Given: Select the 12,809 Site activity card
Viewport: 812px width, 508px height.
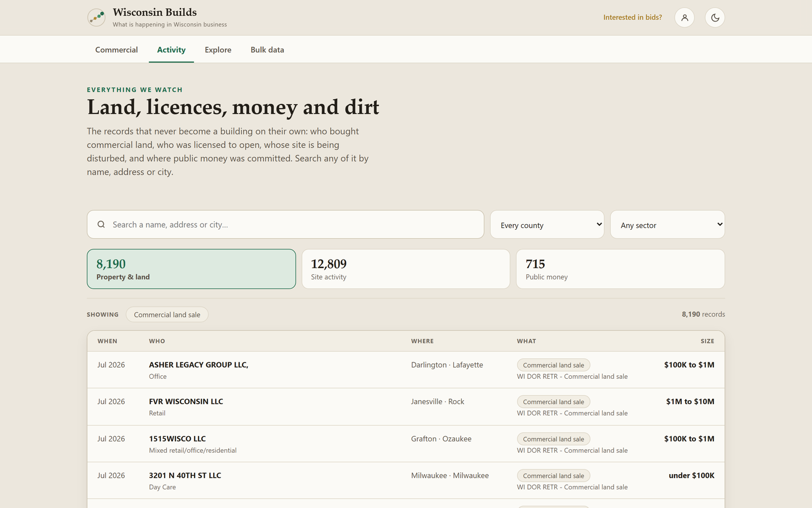Looking at the screenshot, I should 406,269.
